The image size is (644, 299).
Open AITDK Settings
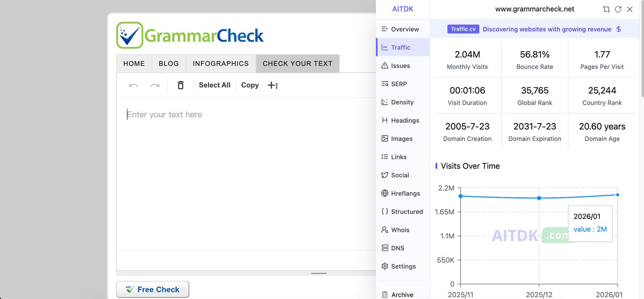pyautogui.click(x=403, y=266)
